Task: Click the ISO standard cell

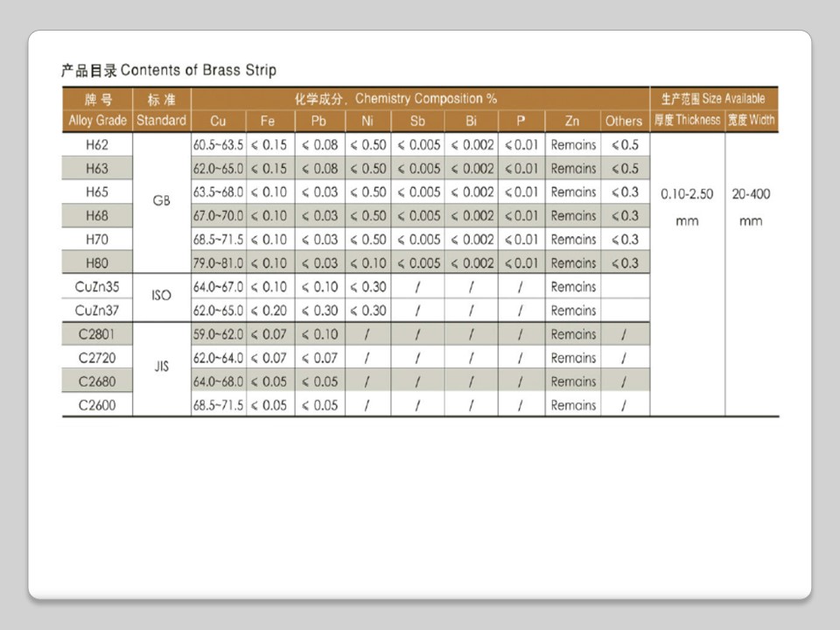Action: click(161, 296)
